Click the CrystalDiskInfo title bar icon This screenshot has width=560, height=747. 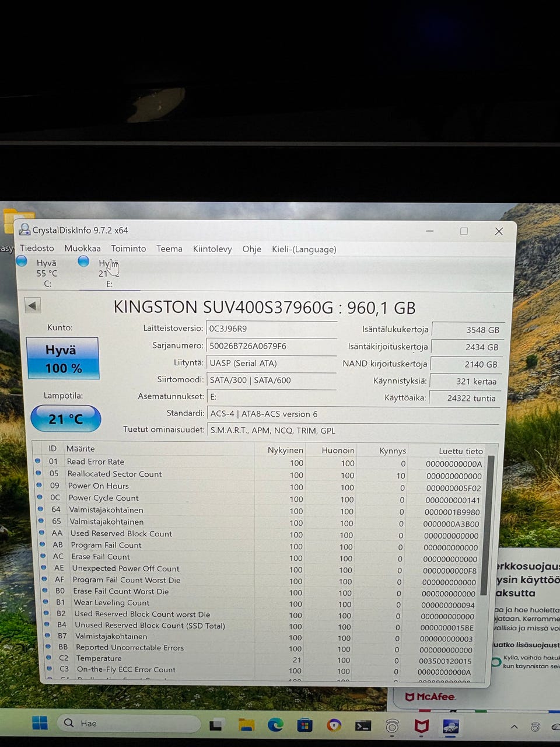click(x=24, y=229)
